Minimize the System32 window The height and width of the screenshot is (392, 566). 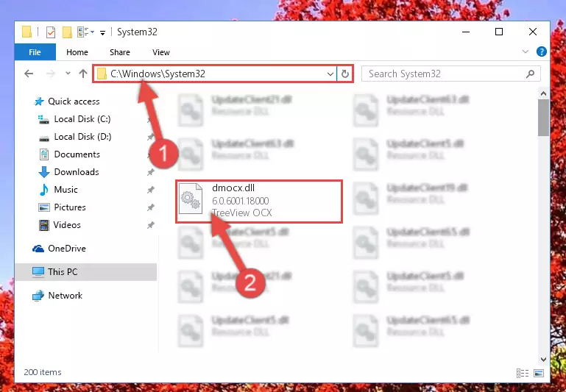pos(466,32)
